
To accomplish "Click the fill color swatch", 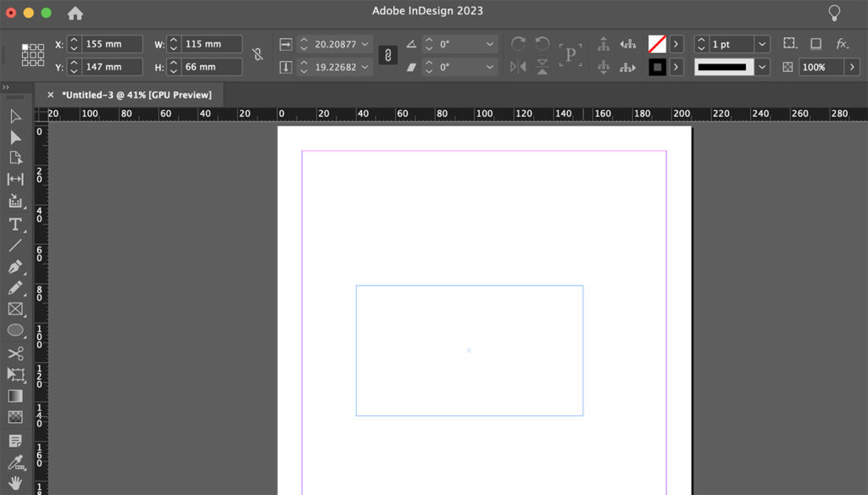I will [x=657, y=44].
